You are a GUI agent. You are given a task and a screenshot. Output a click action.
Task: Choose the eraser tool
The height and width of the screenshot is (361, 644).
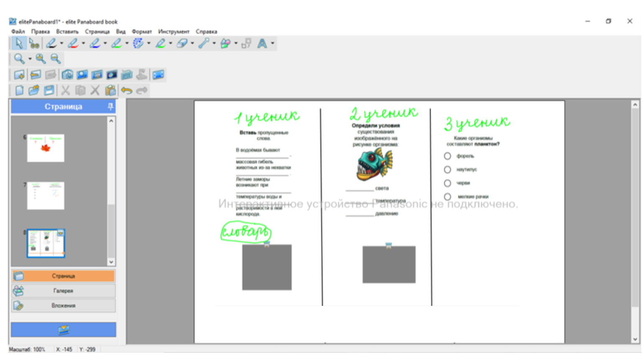click(182, 43)
